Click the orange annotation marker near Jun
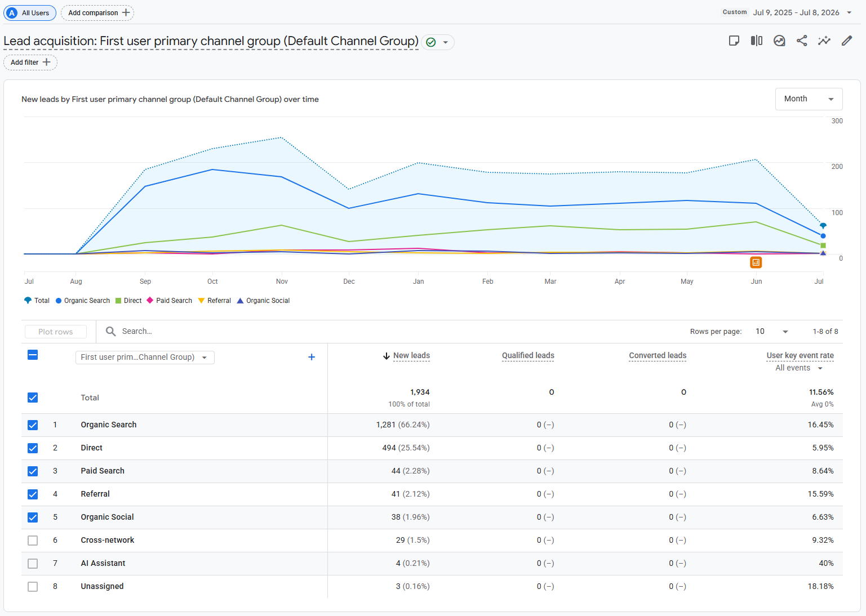Viewport: 866px width, 616px height. 756,262
